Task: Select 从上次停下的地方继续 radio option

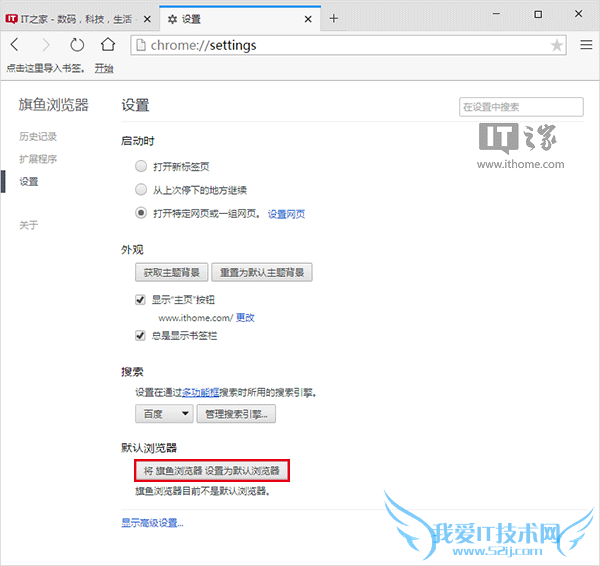Action: pyautogui.click(x=141, y=189)
